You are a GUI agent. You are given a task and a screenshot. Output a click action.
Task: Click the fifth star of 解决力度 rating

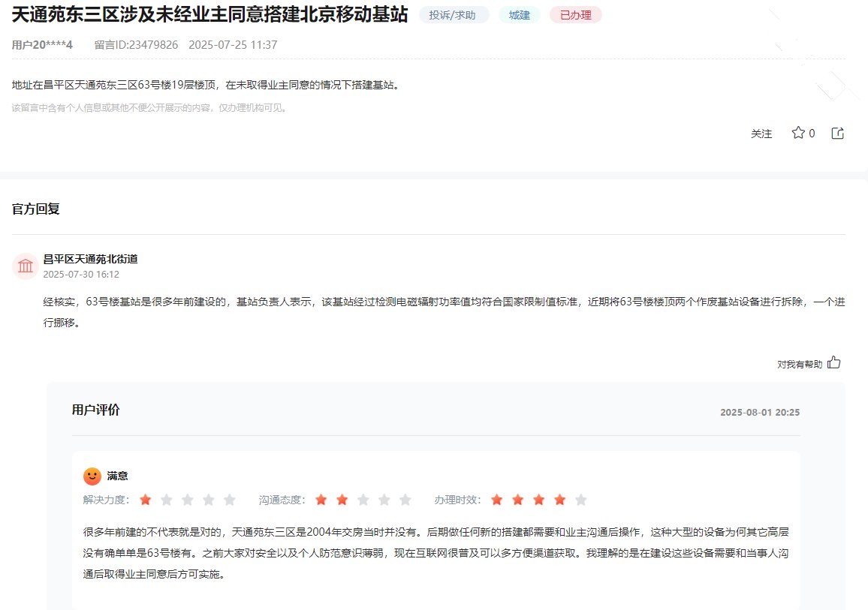tap(230, 500)
